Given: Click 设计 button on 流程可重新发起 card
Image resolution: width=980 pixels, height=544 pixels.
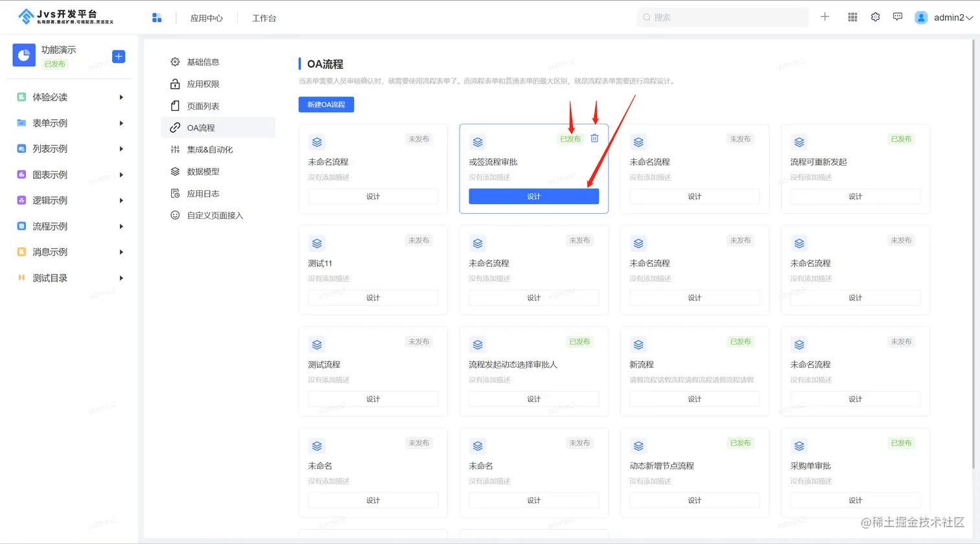Looking at the screenshot, I should (x=856, y=196).
